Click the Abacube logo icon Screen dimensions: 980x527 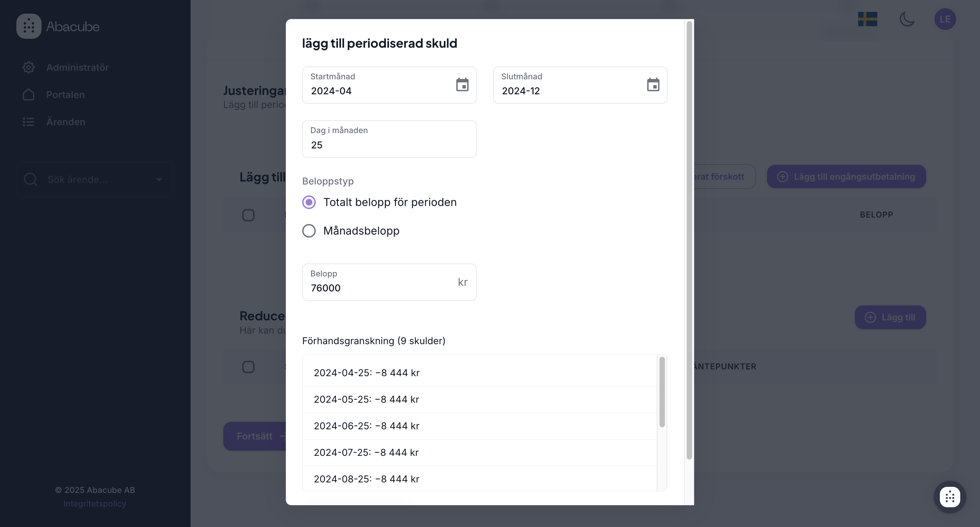[x=29, y=26]
